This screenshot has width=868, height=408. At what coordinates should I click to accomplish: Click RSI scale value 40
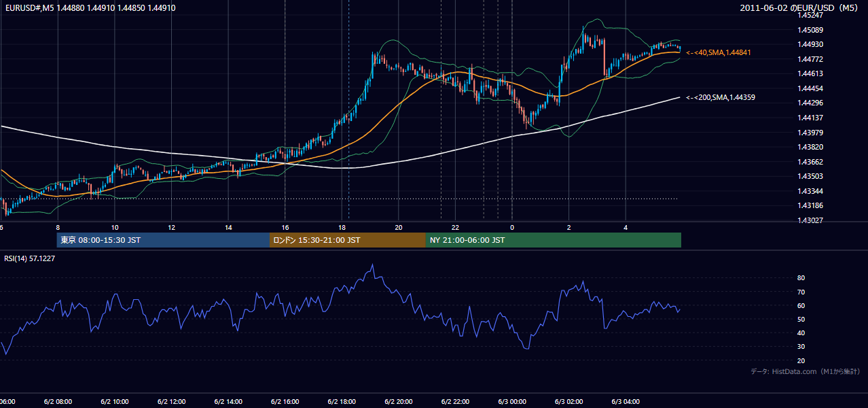pos(801,333)
